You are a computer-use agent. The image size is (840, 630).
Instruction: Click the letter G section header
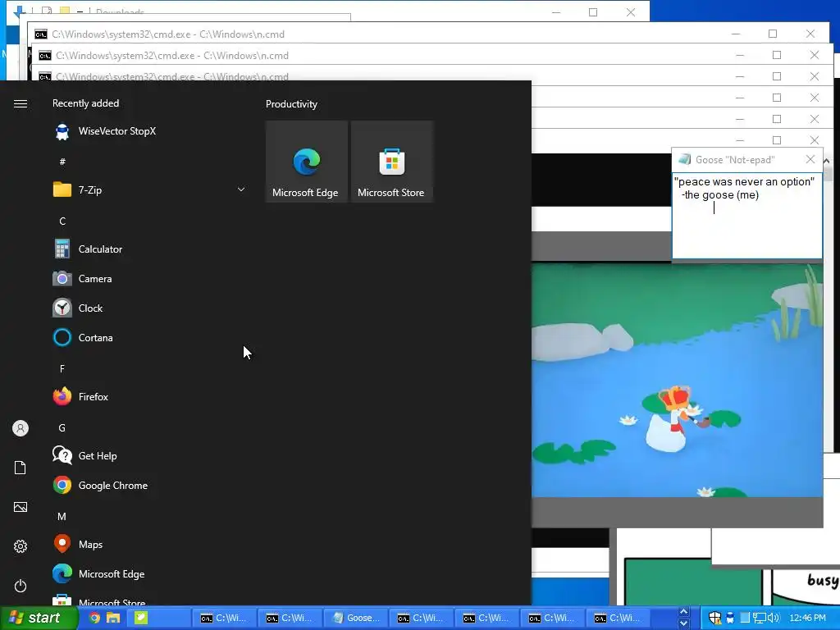tap(62, 427)
